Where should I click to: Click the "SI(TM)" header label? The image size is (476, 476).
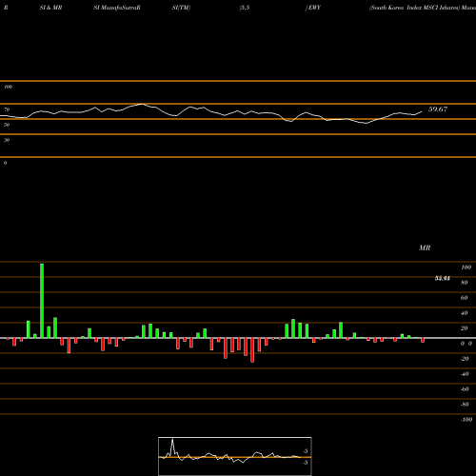(181, 8)
